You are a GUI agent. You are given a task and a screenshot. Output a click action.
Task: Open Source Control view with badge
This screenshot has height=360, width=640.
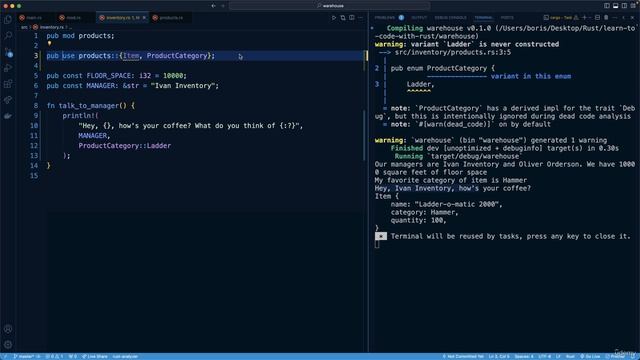[8, 52]
